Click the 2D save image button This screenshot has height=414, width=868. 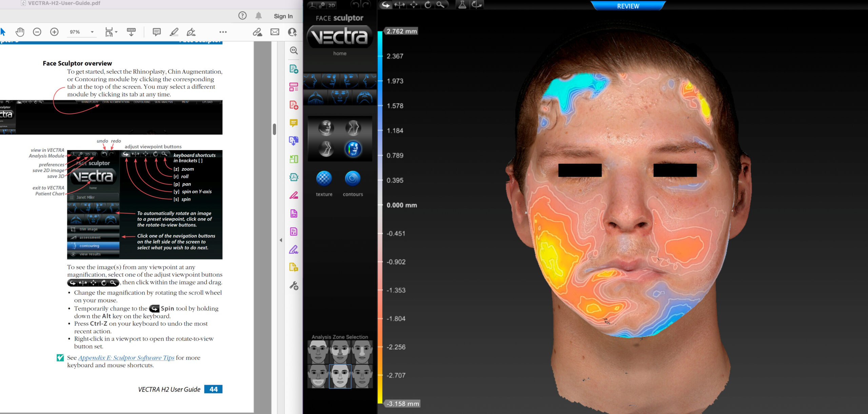tap(331, 5)
